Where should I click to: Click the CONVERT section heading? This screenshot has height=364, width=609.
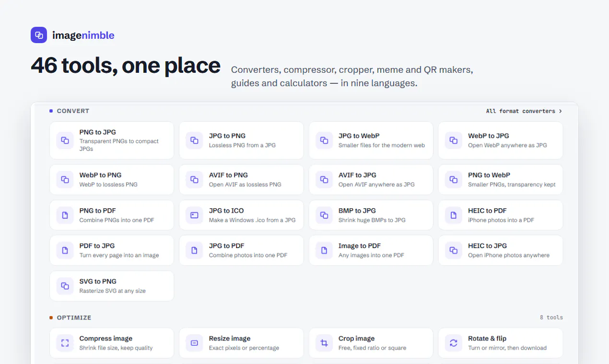[x=73, y=111]
